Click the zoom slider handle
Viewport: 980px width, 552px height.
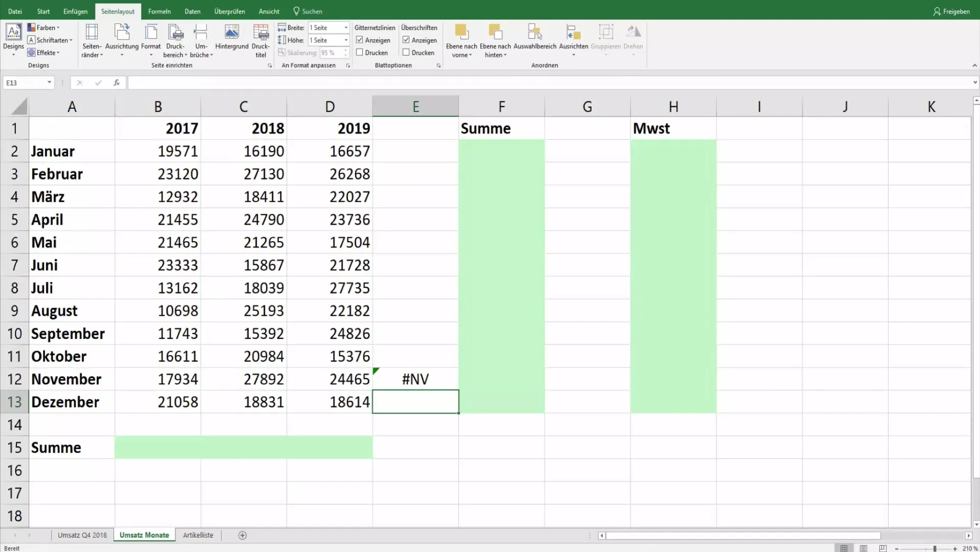(935, 548)
